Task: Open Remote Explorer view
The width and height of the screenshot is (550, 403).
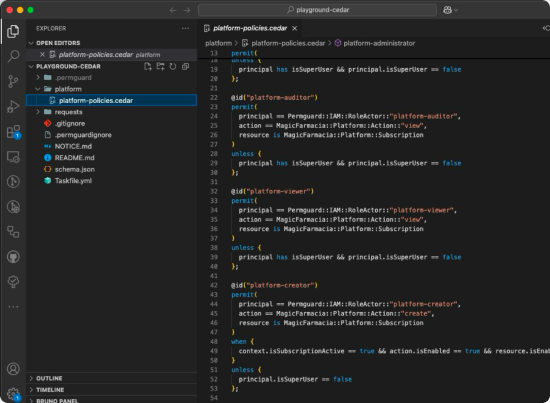Action: click(x=13, y=157)
